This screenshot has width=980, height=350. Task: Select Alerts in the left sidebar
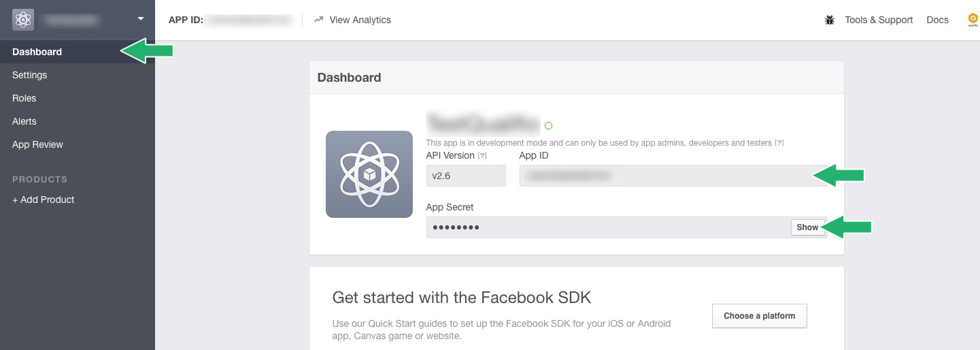click(x=24, y=121)
